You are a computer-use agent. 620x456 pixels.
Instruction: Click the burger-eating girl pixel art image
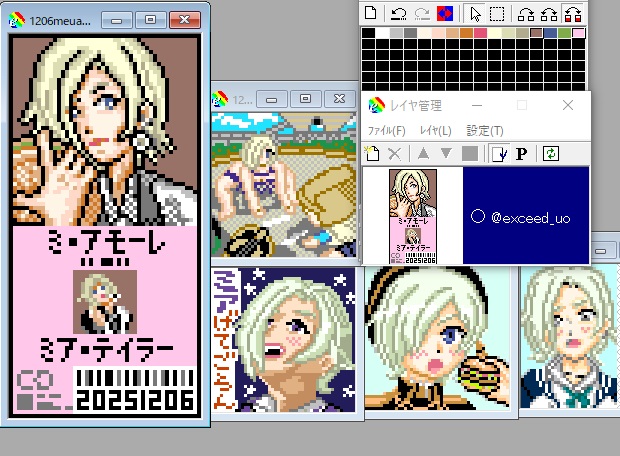click(437, 337)
